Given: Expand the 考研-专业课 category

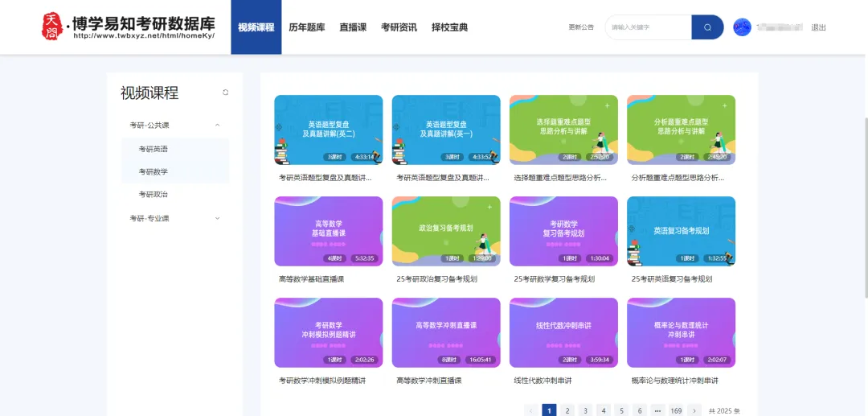Looking at the screenshot, I should click(217, 218).
